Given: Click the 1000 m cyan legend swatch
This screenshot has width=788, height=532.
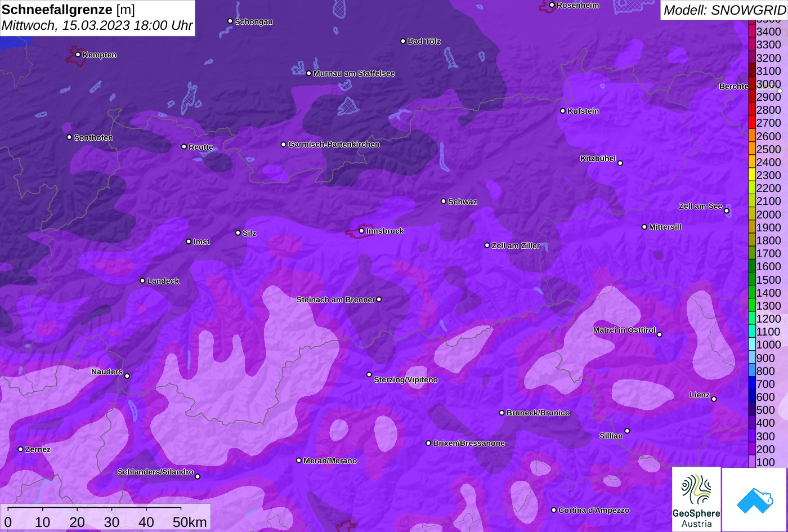Looking at the screenshot, I should point(752,345).
